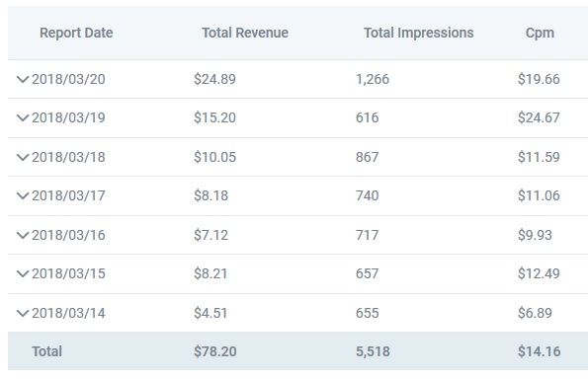The width and height of the screenshot is (588, 379).
Task: Click the 1,266 impressions cell
Action: 373,79
